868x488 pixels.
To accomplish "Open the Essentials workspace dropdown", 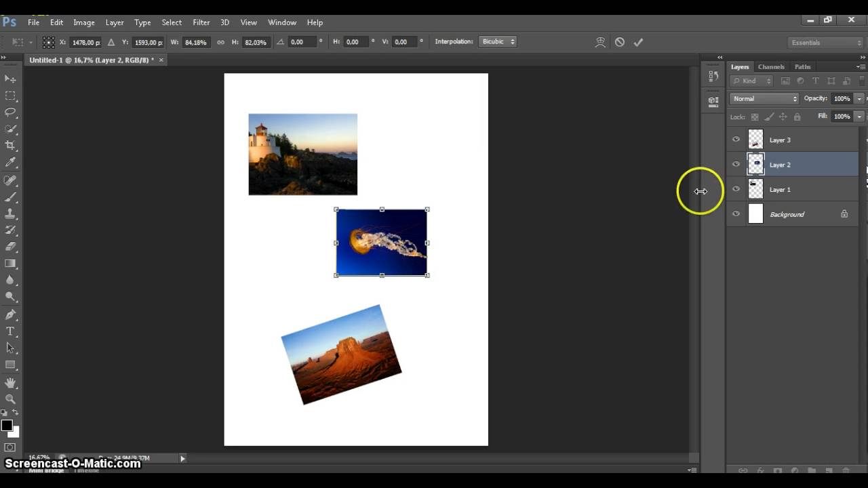I will tap(826, 42).
